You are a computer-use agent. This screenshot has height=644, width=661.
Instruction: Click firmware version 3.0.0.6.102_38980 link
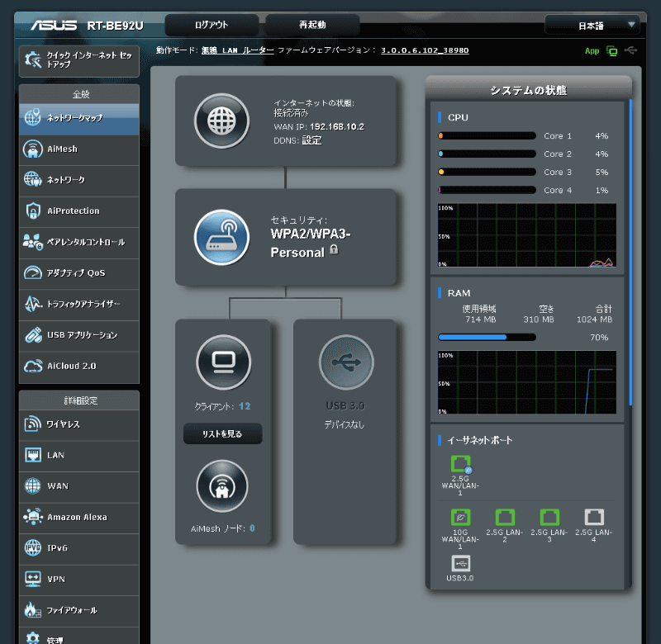[425, 50]
